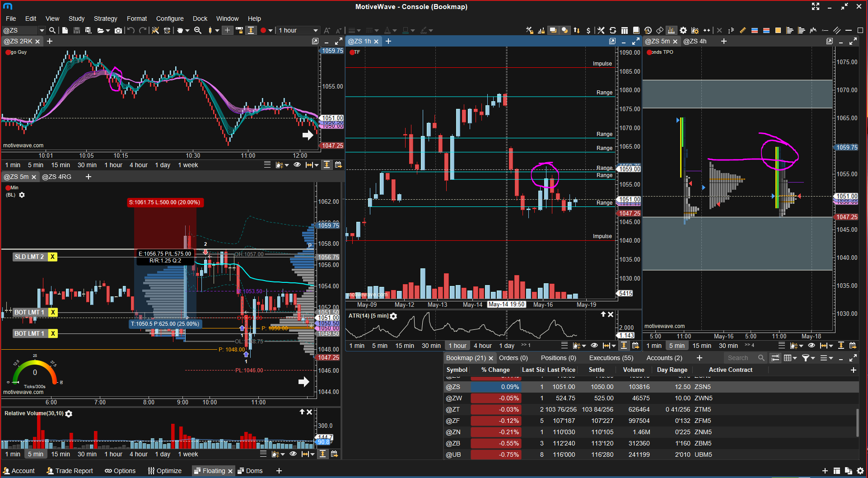
Task: Click the search magnifier in watchlist panel
Action: pos(761,358)
